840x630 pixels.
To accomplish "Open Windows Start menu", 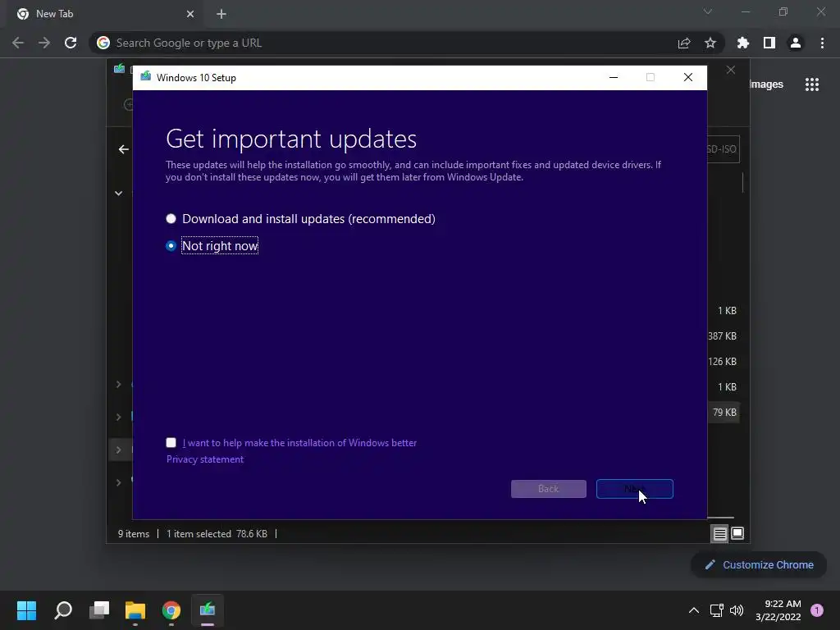I will (26, 610).
